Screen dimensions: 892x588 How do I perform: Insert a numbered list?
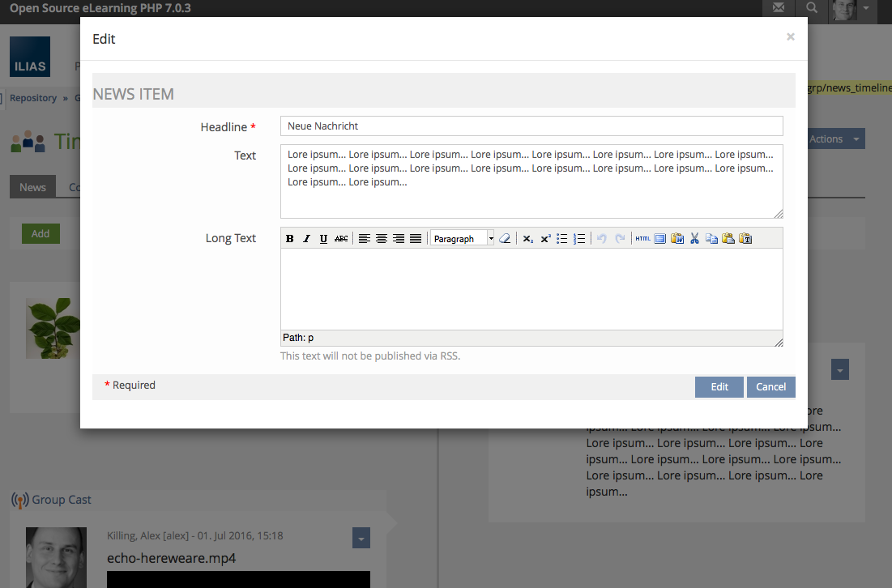579,239
